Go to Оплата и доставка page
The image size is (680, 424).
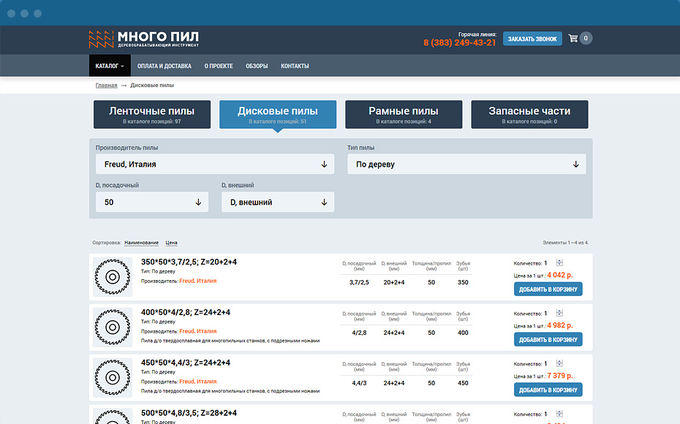point(164,66)
